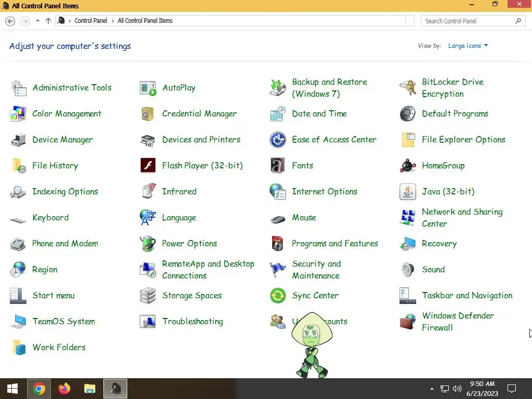
Task: Click TeamOS System link
Action: tap(63, 322)
